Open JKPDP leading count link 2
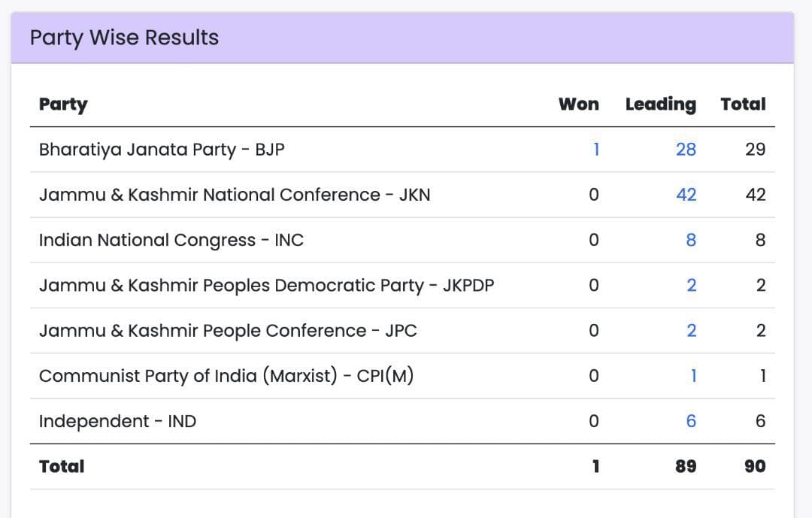This screenshot has height=518, width=812. pyautogui.click(x=691, y=286)
